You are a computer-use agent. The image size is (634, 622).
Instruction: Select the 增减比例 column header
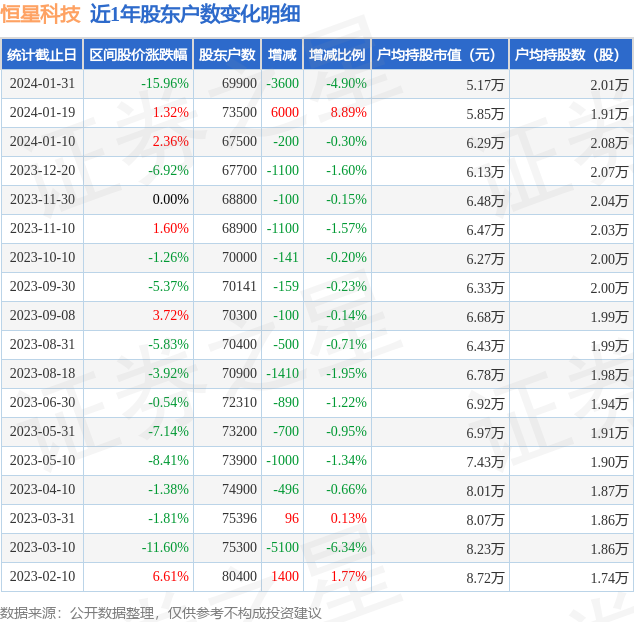(x=337, y=55)
